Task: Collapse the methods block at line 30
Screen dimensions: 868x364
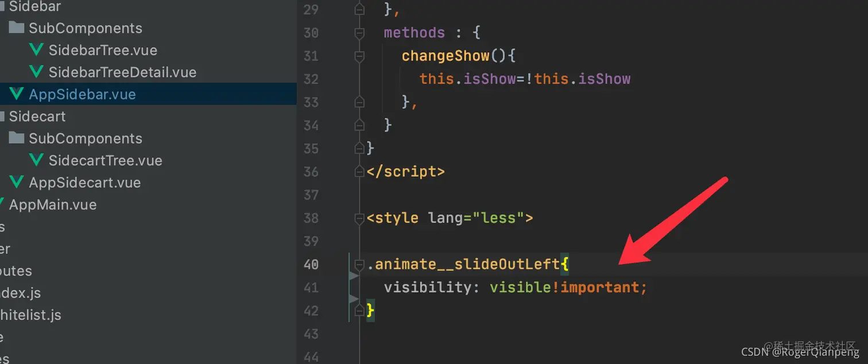Action: click(359, 33)
